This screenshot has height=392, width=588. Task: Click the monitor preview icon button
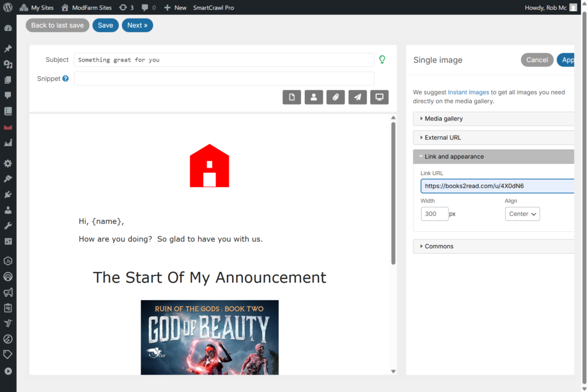click(379, 97)
